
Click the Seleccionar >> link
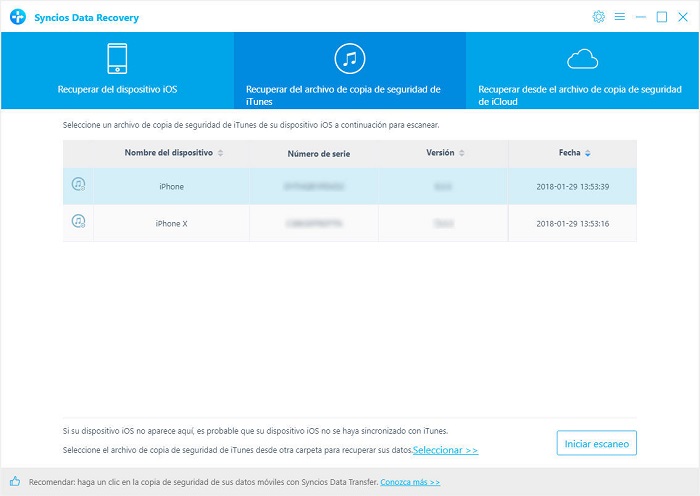click(x=446, y=450)
